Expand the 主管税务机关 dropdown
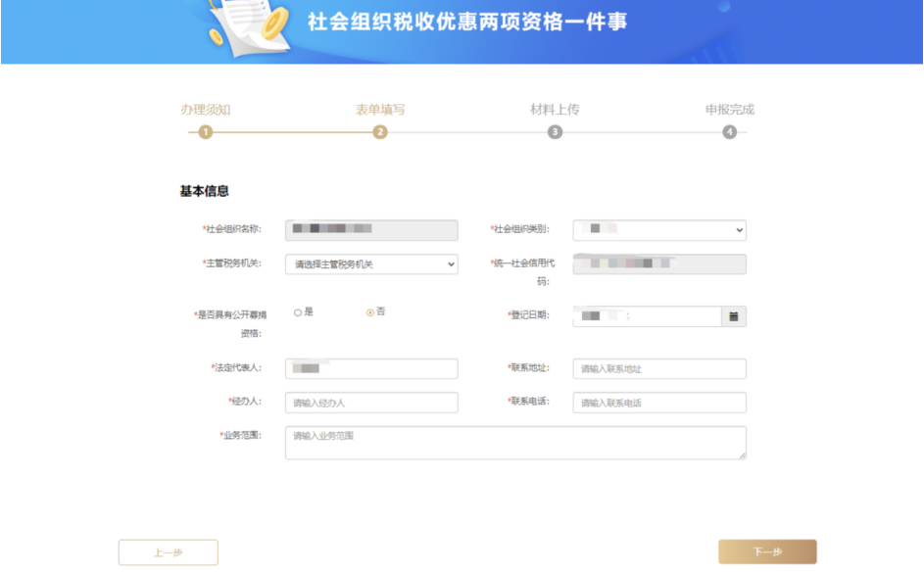The image size is (924, 573). 371,264
